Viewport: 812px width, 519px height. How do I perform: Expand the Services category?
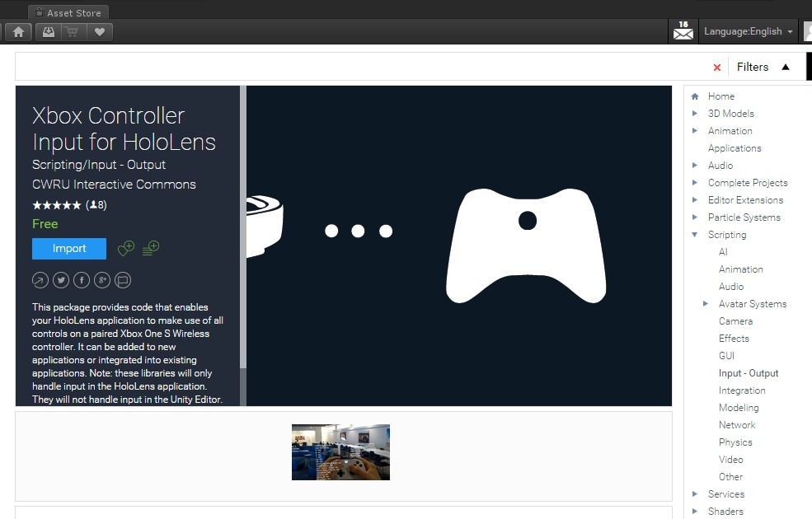(x=695, y=494)
